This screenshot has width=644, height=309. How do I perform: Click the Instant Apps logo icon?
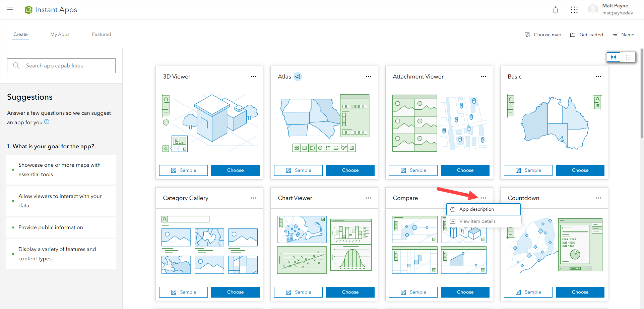[28, 10]
